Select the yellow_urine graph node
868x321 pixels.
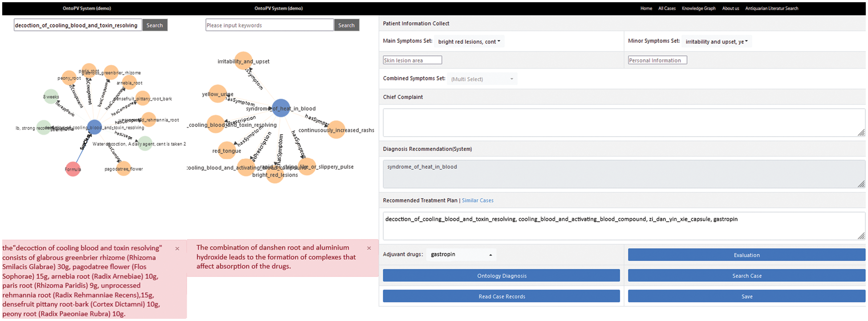click(217, 94)
